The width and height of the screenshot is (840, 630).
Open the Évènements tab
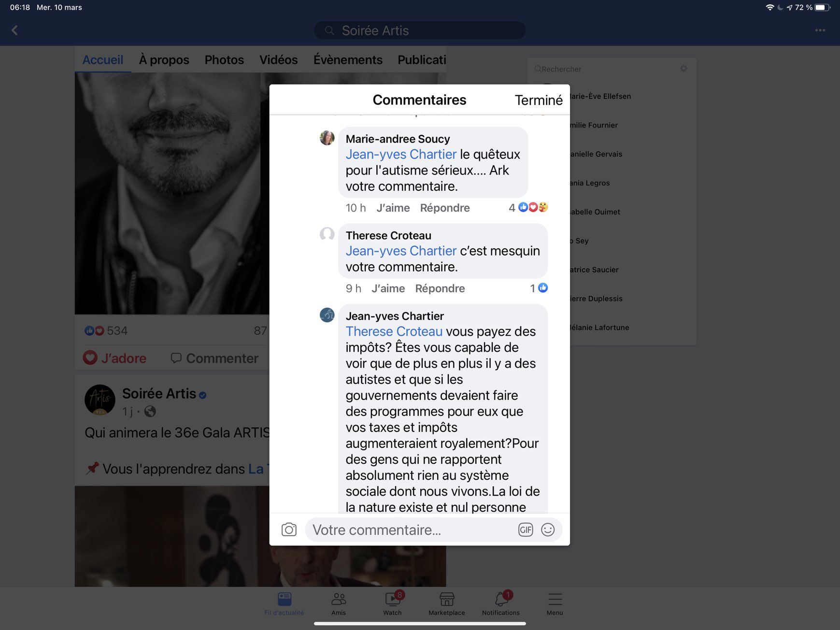[348, 60]
